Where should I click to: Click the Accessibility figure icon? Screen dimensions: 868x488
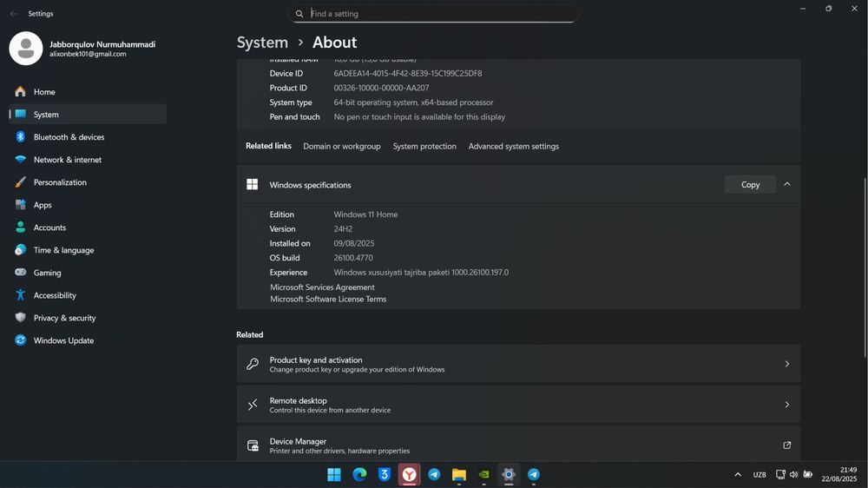[21, 294]
